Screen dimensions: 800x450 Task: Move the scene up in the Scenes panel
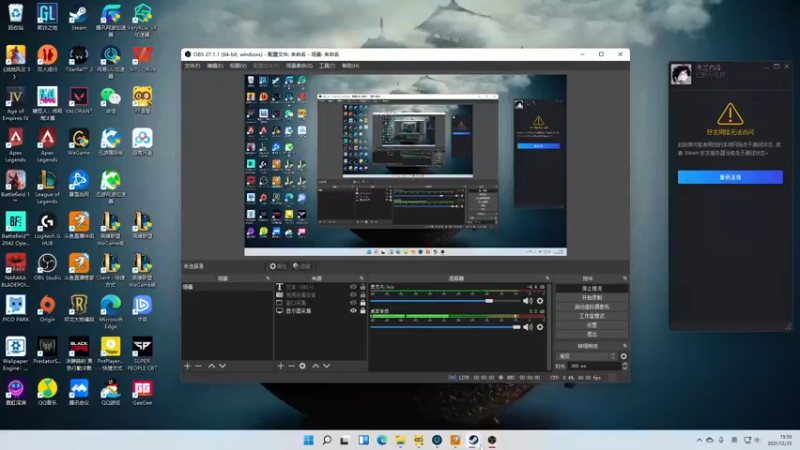(211, 366)
